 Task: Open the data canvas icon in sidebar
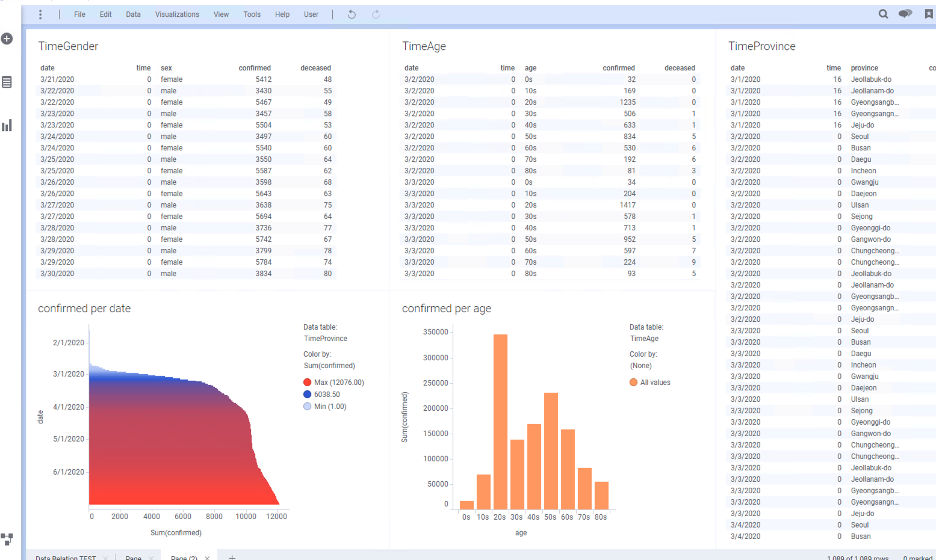[x=7, y=539]
